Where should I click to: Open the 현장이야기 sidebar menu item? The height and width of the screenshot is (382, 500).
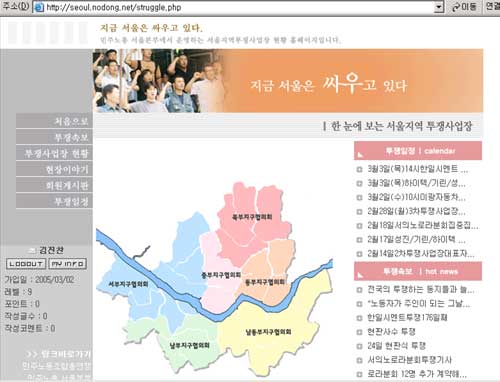(x=54, y=169)
